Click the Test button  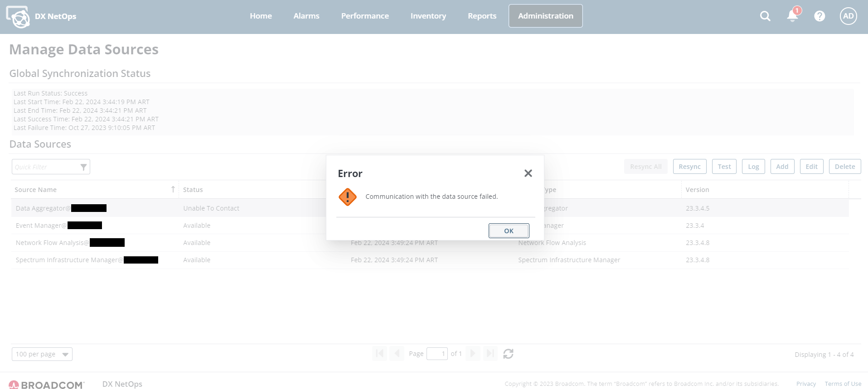click(x=724, y=167)
